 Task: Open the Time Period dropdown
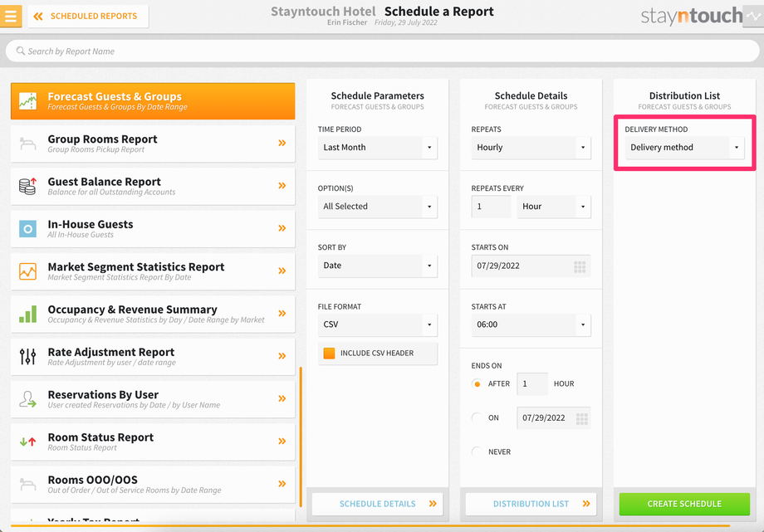[x=378, y=148]
